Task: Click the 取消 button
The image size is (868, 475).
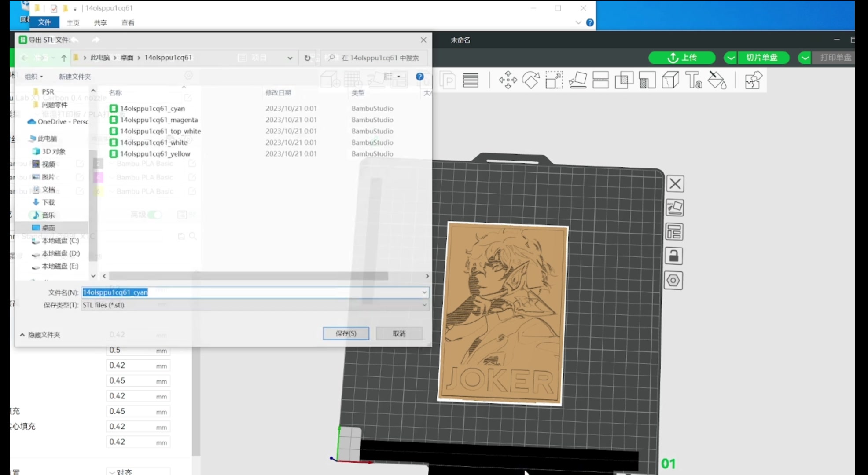Action: click(x=399, y=333)
